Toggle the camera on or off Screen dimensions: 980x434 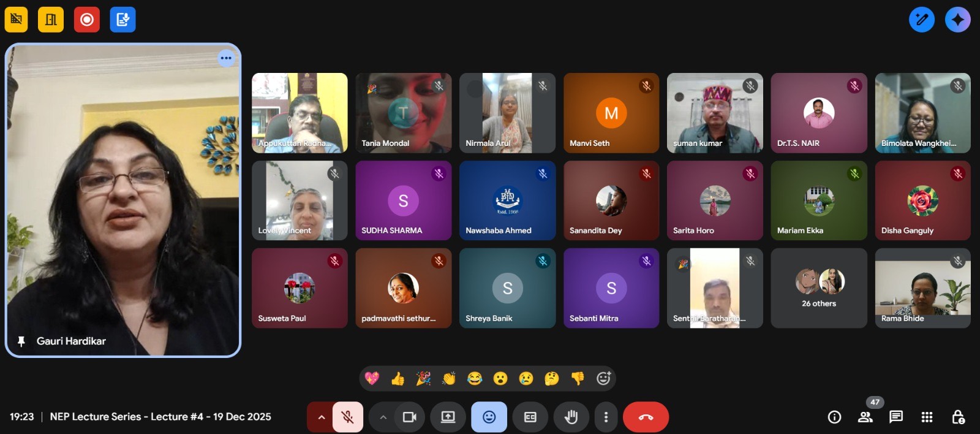pyautogui.click(x=409, y=417)
